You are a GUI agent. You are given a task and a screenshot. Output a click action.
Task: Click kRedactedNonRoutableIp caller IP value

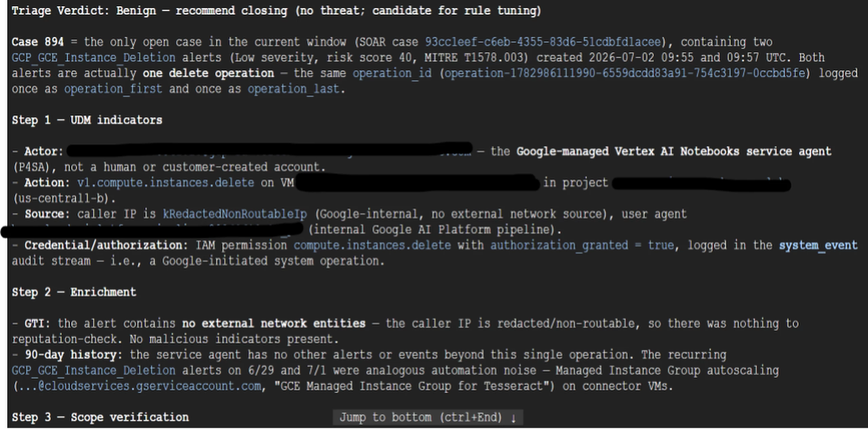pyautogui.click(x=235, y=214)
